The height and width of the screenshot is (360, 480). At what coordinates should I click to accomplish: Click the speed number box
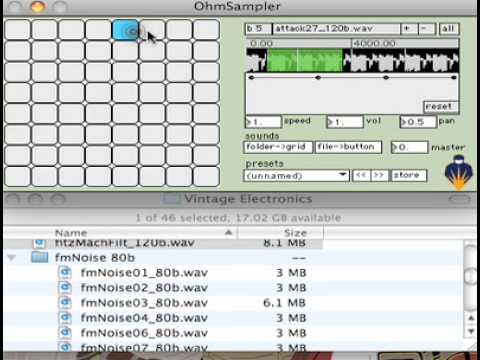point(263,122)
